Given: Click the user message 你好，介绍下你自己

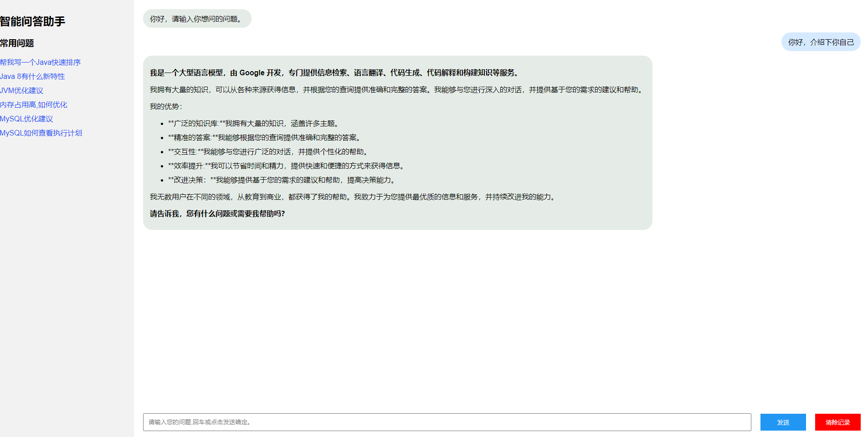Looking at the screenshot, I should (821, 42).
